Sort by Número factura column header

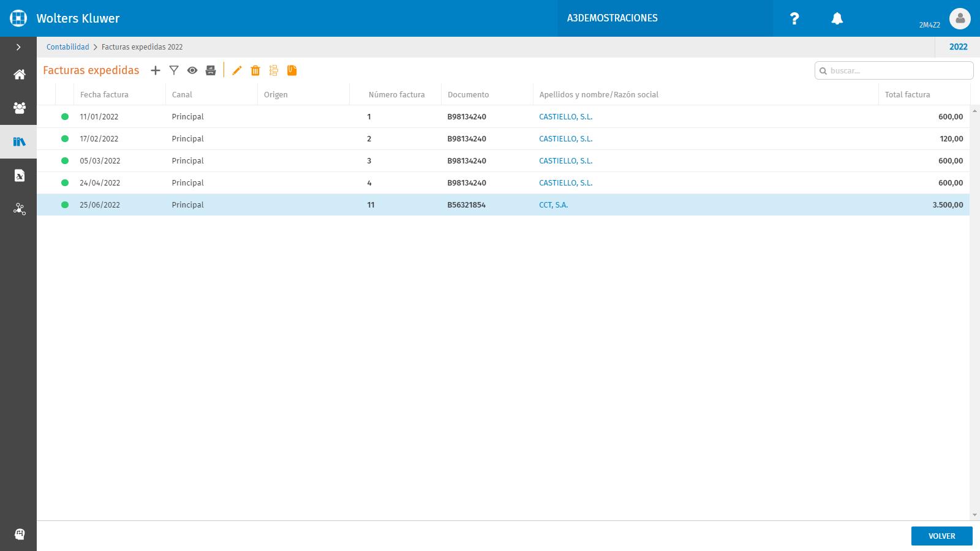pos(396,94)
